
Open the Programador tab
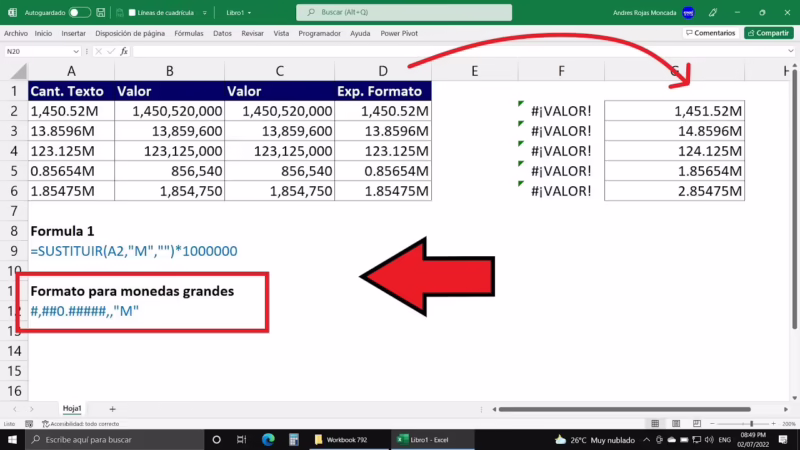click(319, 33)
